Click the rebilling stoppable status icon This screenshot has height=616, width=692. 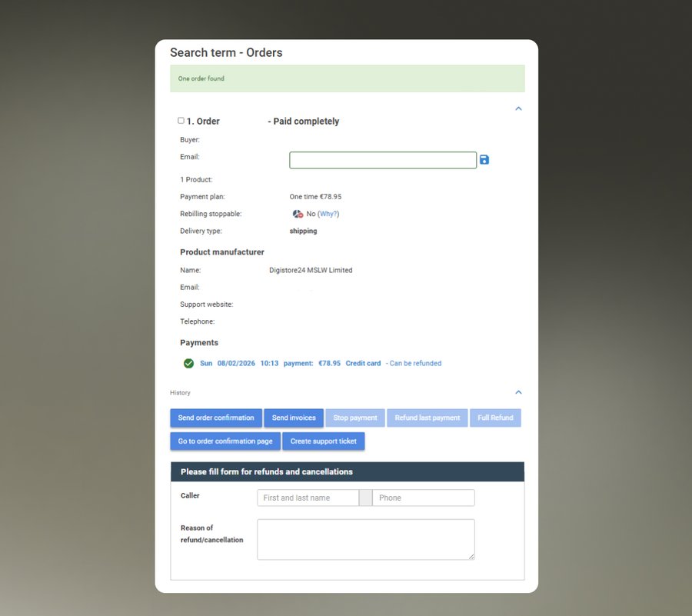click(x=298, y=214)
